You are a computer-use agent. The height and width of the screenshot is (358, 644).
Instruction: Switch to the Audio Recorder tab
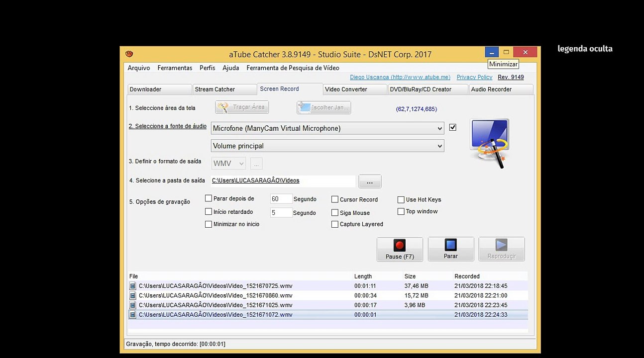tap(501, 89)
